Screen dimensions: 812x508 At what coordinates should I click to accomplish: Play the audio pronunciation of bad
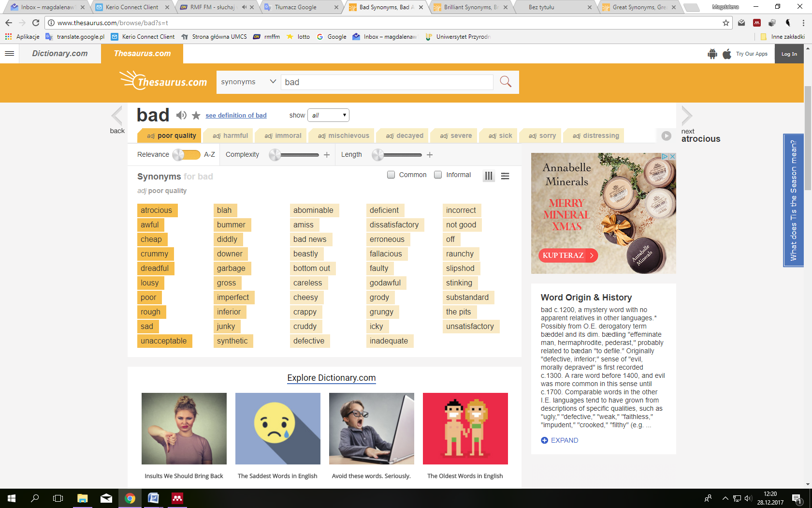point(181,115)
